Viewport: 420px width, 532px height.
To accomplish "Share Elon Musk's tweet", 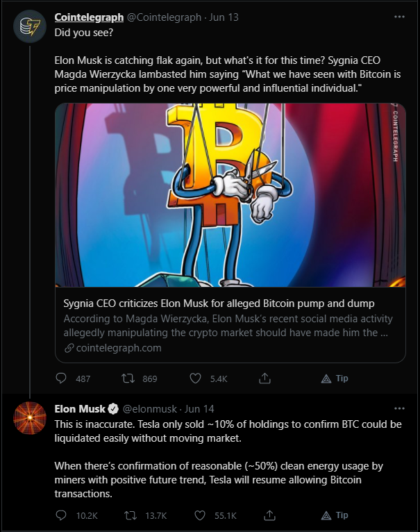I will pos(269,515).
